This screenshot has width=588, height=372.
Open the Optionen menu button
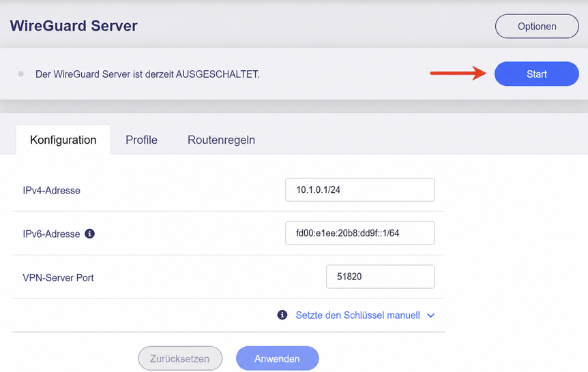(x=537, y=26)
